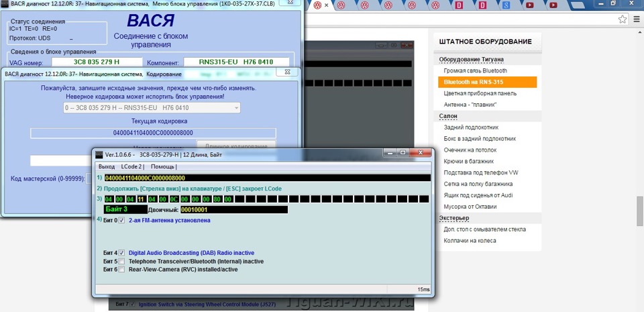Open the Очечник на потолок link

point(470,150)
